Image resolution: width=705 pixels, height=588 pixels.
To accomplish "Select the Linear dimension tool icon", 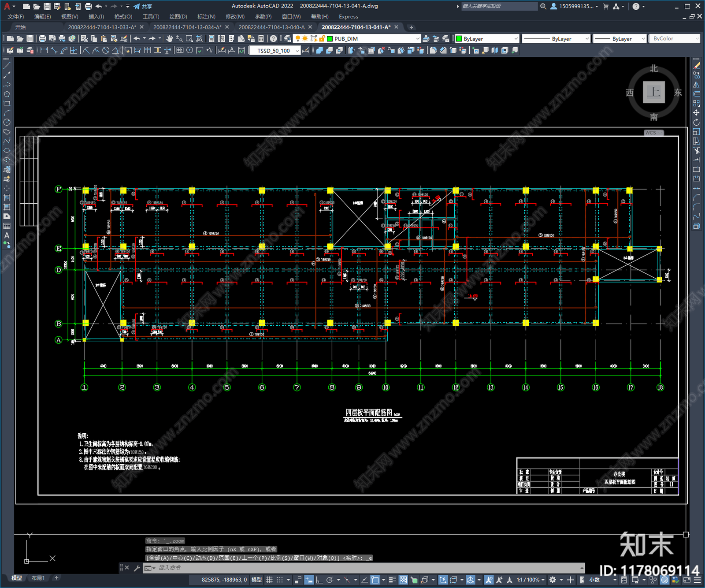I will point(44,50).
